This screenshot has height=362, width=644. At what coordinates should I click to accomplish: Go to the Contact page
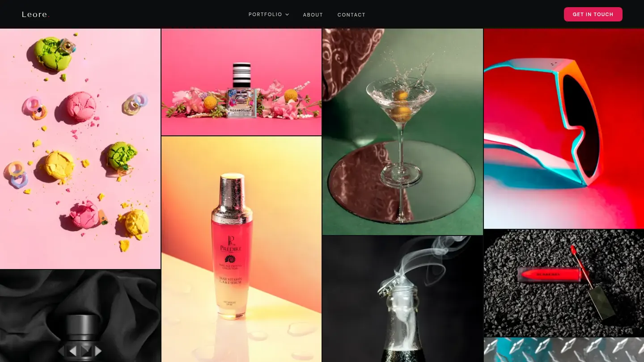click(x=351, y=15)
